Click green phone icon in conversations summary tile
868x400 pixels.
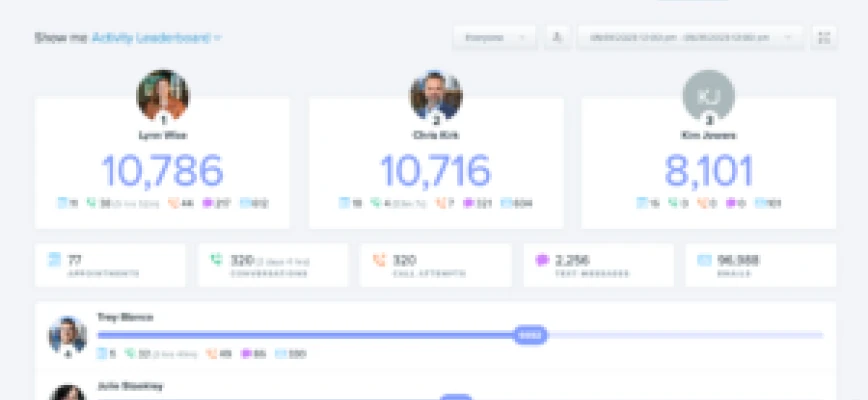[216, 260]
